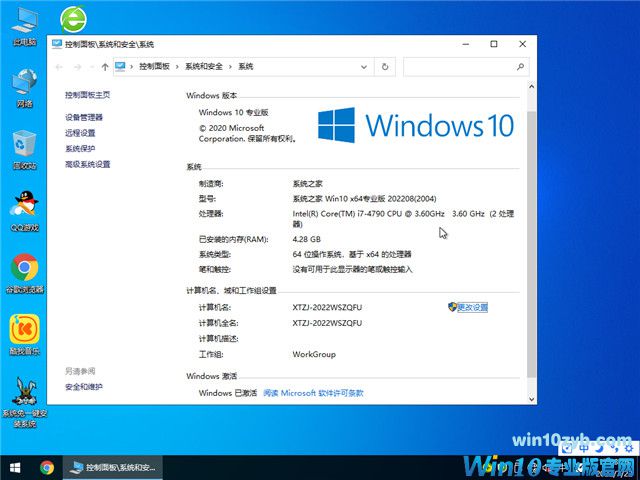640x480 pixels.
Task: Expand chevron after 系统和安全 in breadcrumb
Action: click(x=230, y=67)
